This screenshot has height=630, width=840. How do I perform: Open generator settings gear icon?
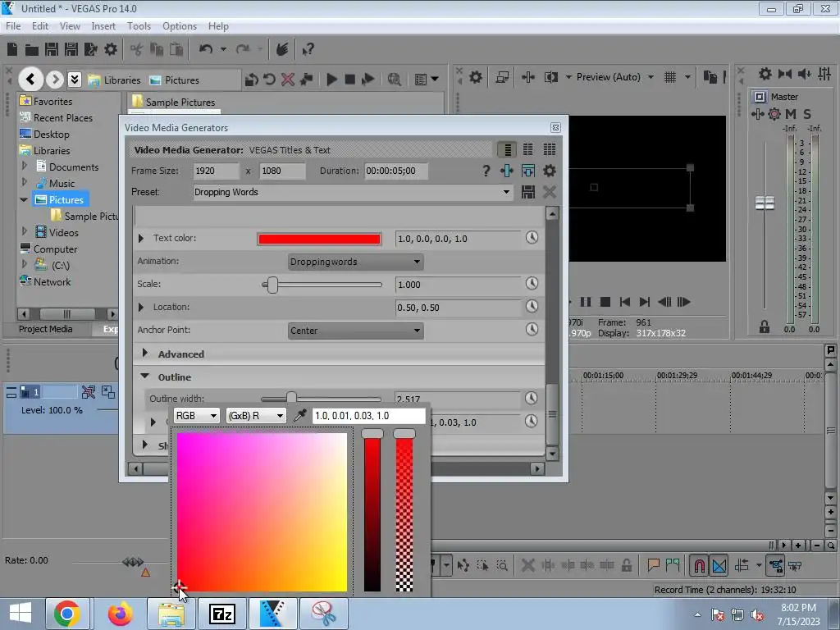(x=549, y=171)
